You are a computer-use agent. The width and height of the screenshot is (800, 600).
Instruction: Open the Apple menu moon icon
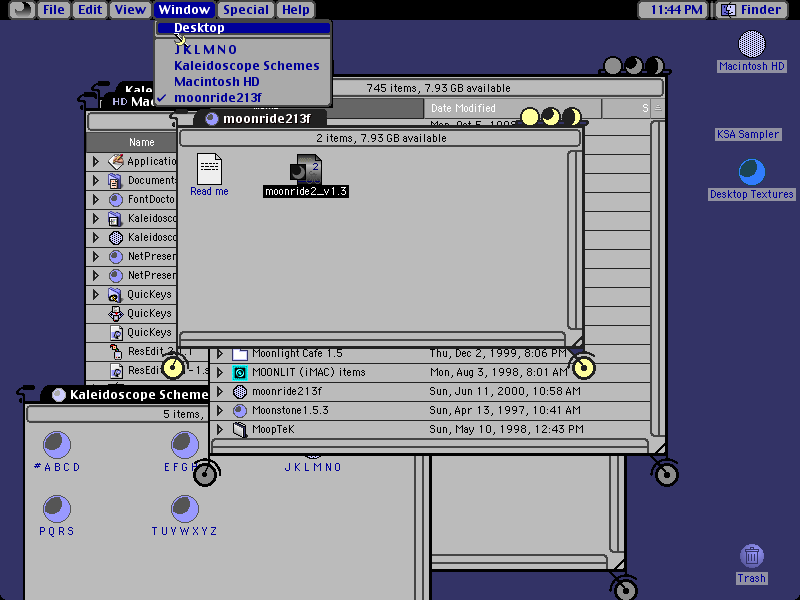(22, 10)
